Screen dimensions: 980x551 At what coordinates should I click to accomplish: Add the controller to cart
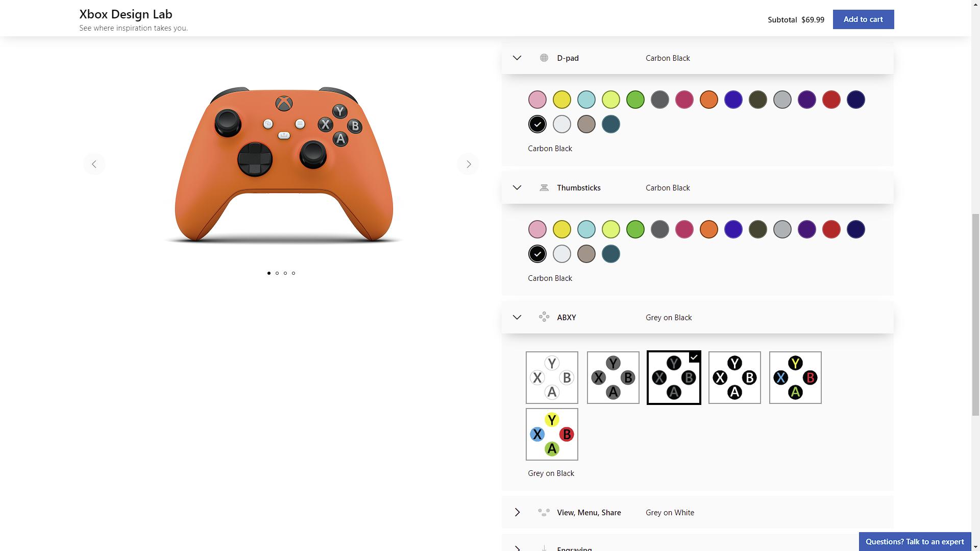(x=863, y=19)
